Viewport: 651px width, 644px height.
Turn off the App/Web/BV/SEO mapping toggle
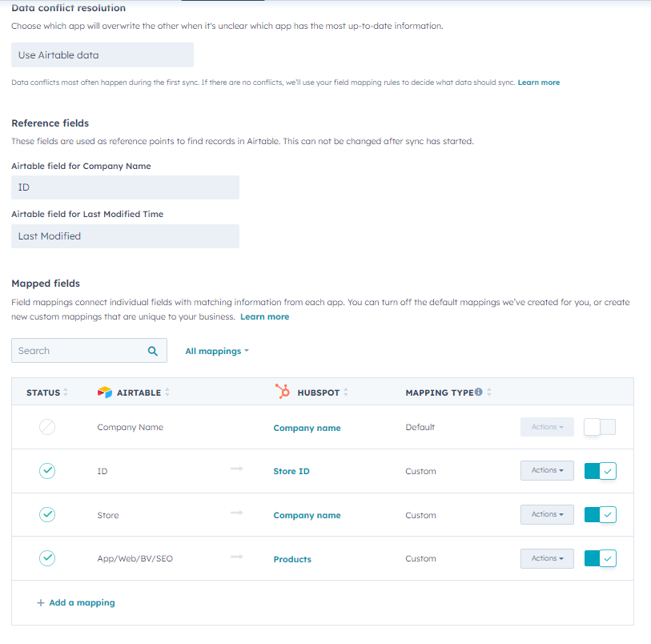pyautogui.click(x=599, y=558)
